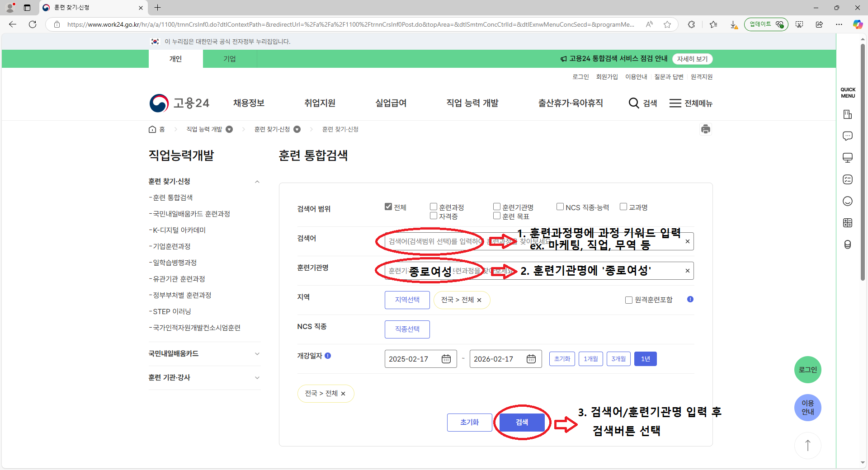Viewport: 868px width, 470px height.
Task: Open chat bubble icon in quick menu
Action: tap(848, 136)
